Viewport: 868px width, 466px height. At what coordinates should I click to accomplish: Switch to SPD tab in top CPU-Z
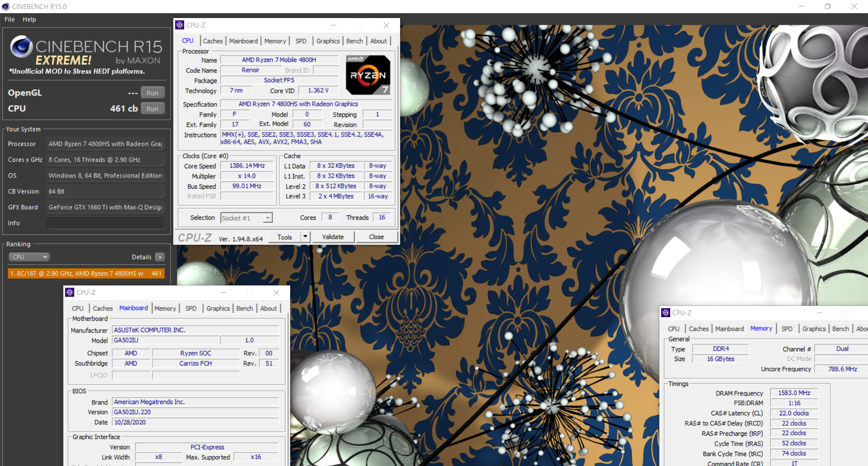[x=301, y=41]
